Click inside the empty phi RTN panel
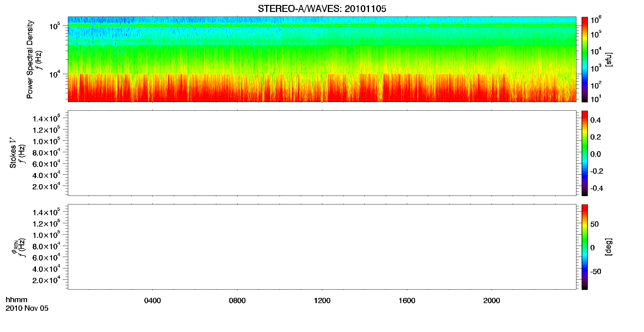644x332 pixels. [x=322, y=247]
